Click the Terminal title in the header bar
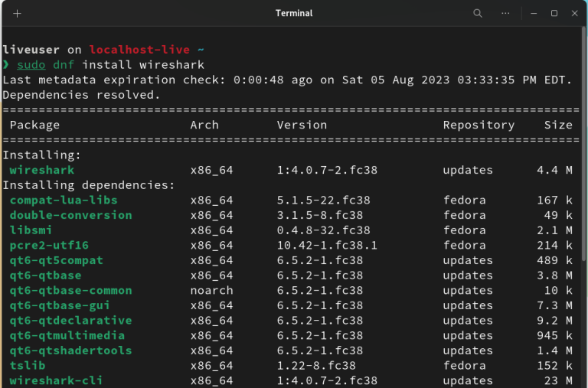The width and height of the screenshot is (588, 388). (x=294, y=13)
